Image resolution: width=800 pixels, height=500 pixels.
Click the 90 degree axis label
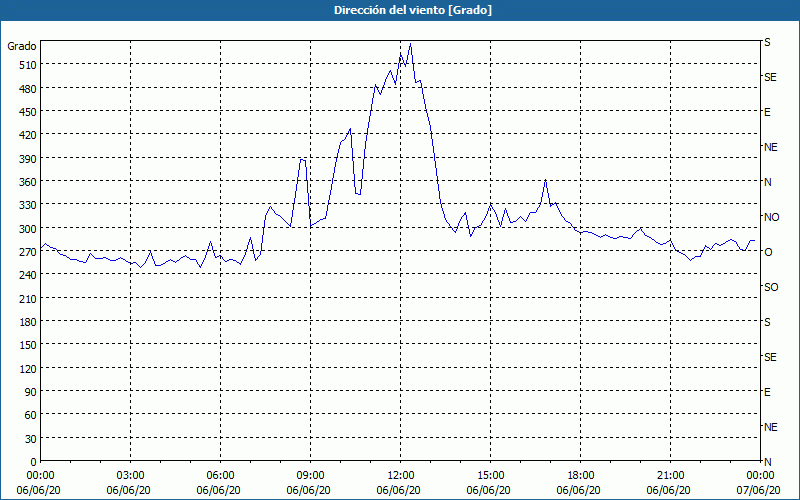pyautogui.click(x=31, y=392)
